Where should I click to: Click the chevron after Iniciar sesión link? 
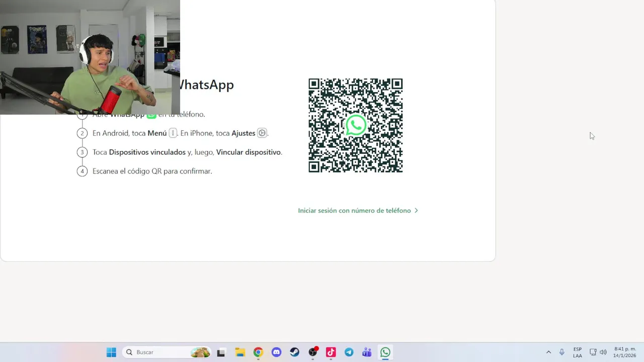[416, 211]
